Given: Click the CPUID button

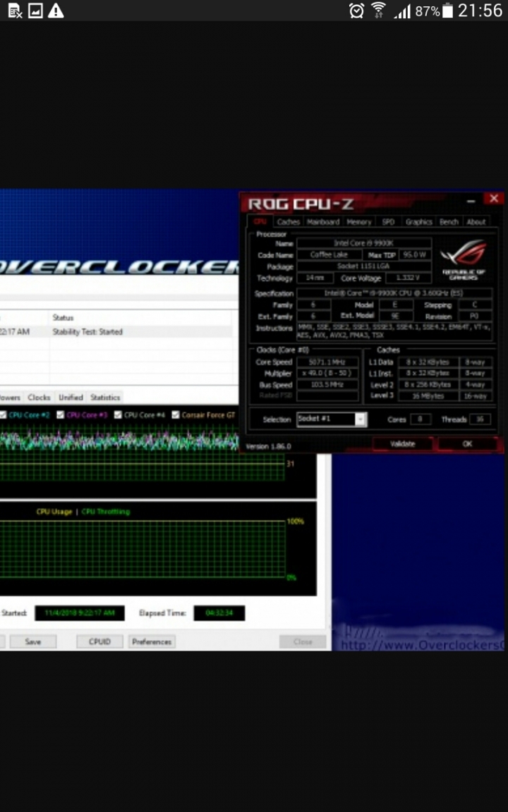Looking at the screenshot, I should pyautogui.click(x=99, y=641).
